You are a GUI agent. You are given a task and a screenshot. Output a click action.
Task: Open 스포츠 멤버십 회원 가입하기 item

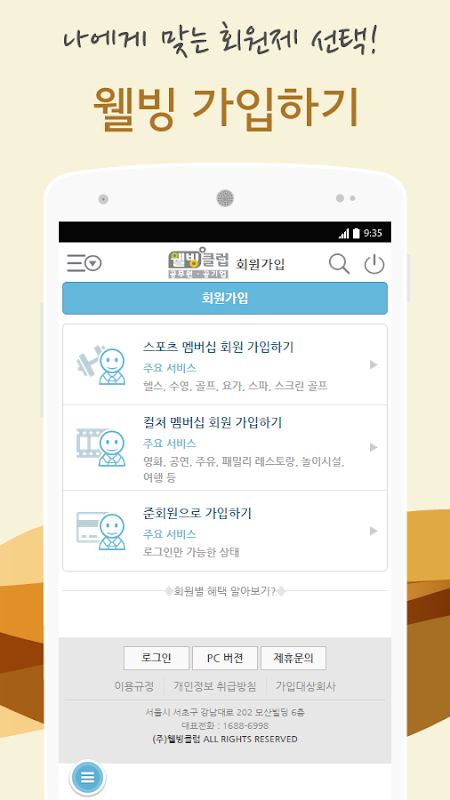(x=225, y=365)
